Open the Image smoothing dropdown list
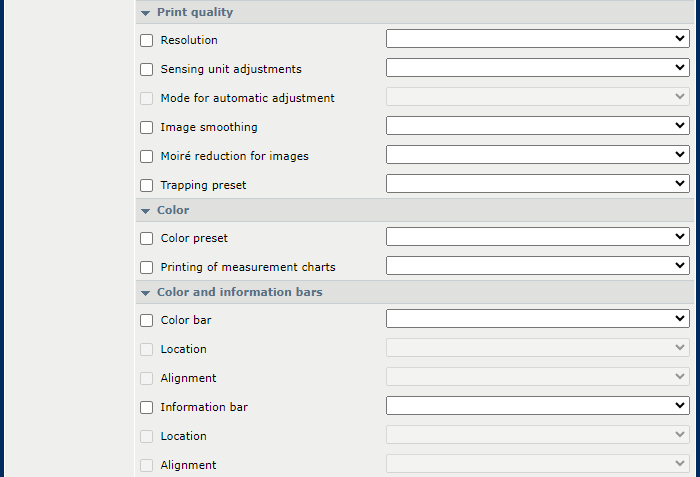Image resolution: width=700 pixels, height=477 pixels. [538, 126]
